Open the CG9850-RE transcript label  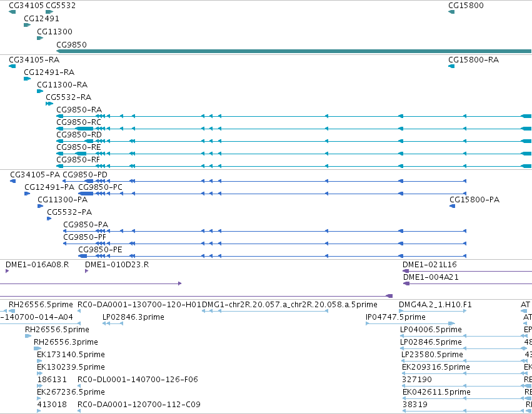pyautogui.click(x=79, y=147)
